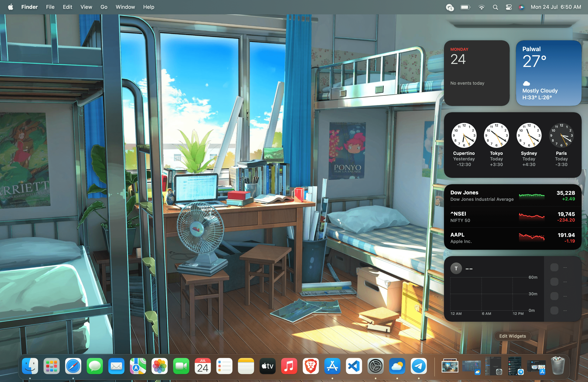The height and width of the screenshot is (382, 588).
Task: Open the AAPL stock row
Action: pyautogui.click(x=512, y=238)
